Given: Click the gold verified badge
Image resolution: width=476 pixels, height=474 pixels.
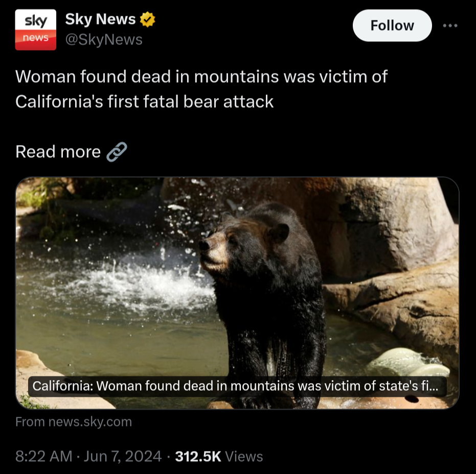Looking at the screenshot, I should coord(148,19).
